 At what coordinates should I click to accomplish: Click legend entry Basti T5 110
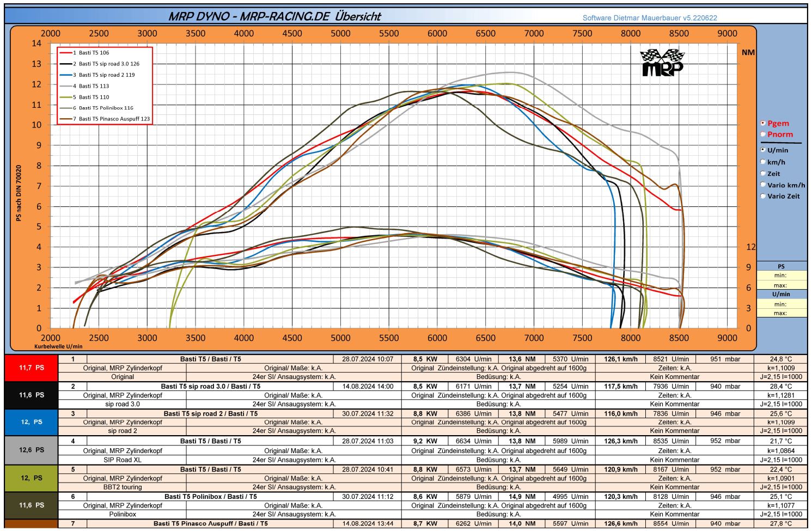click(84, 97)
